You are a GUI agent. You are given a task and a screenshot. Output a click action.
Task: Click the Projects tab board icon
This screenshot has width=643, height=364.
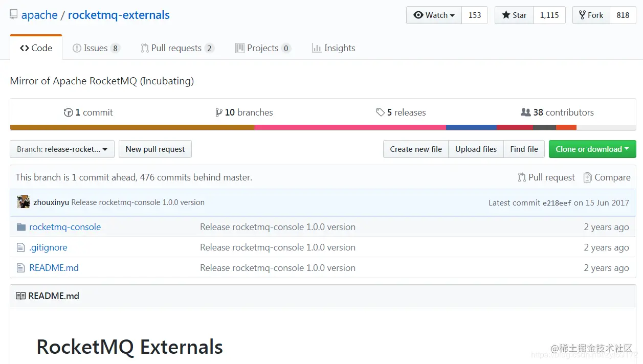tap(239, 48)
